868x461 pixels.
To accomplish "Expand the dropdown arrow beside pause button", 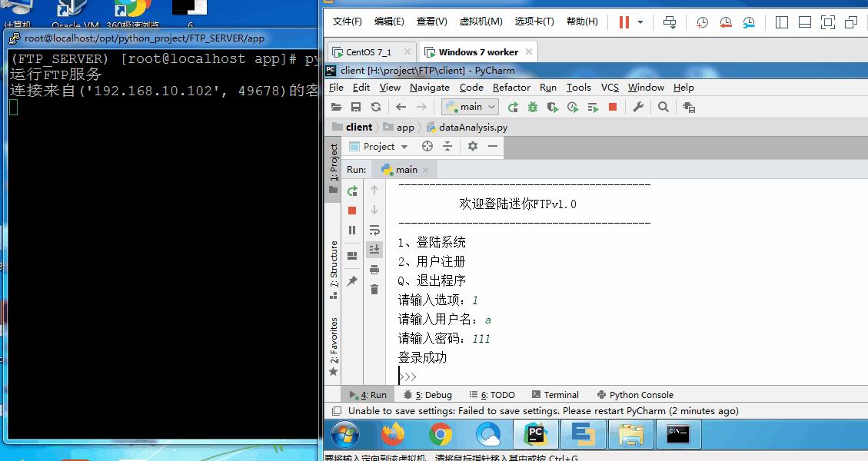I will tap(640, 22).
